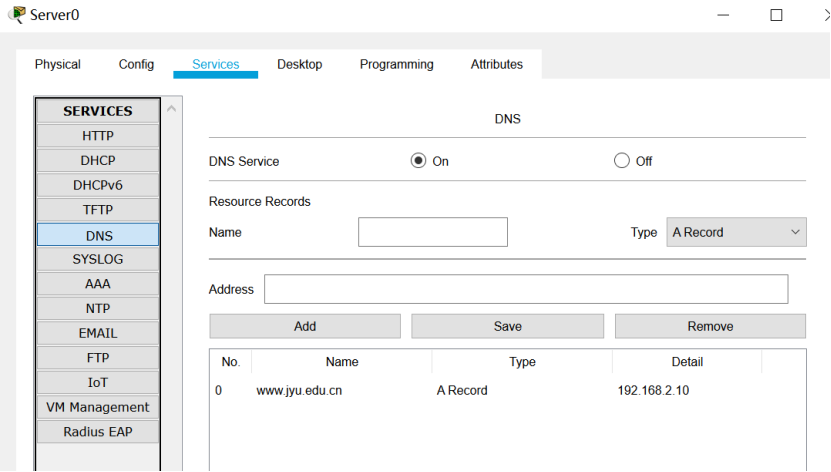Image resolution: width=831 pixels, height=472 pixels.
Task: Go to the Programming tab
Action: pyautogui.click(x=396, y=64)
